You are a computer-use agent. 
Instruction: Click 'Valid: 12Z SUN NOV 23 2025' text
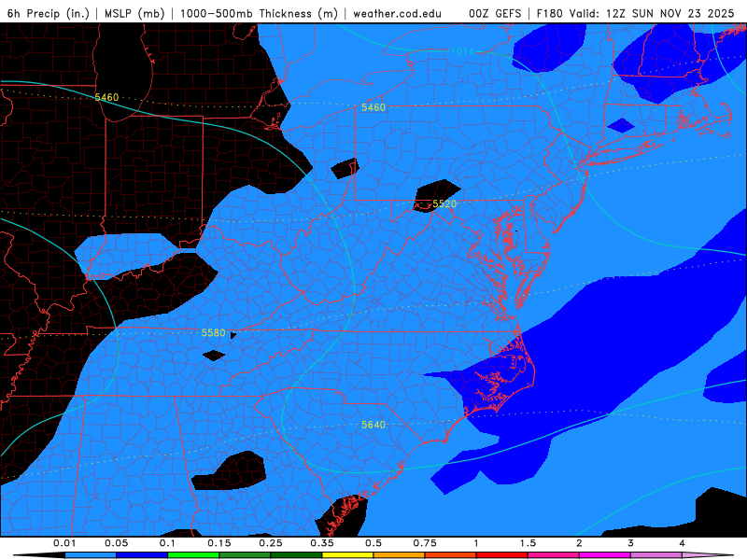tap(652, 13)
